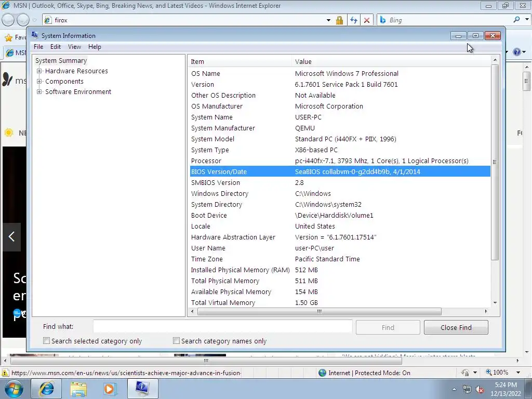Click the IE zoom level magnifier
Viewport: 532px width, 399px height.
coord(489,372)
